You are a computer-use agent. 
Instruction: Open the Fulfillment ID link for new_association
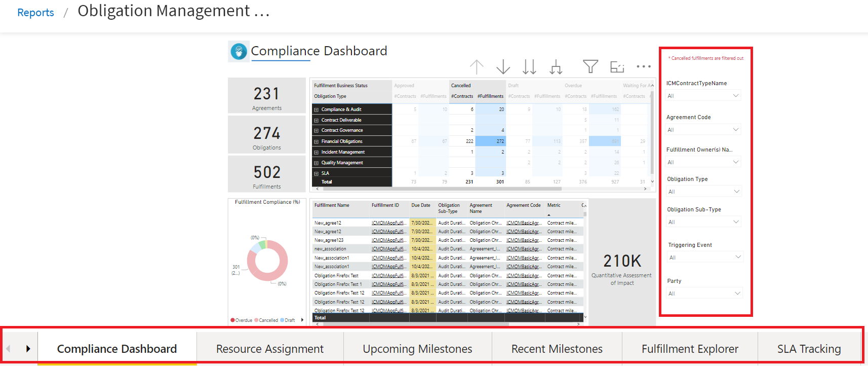point(388,249)
